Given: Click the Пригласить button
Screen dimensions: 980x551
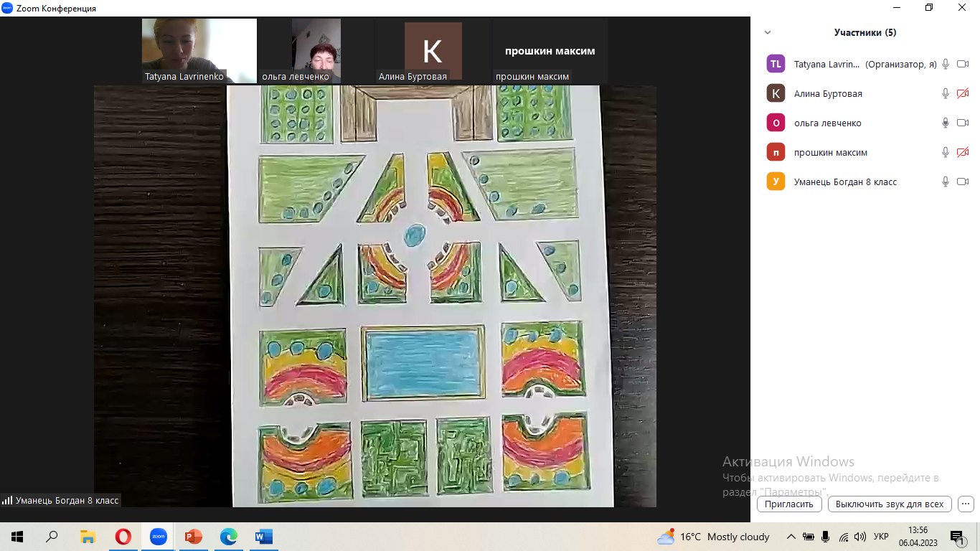Looking at the screenshot, I should click(x=789, y=504).
